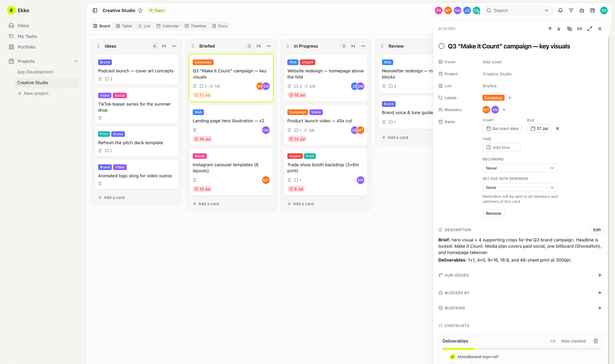This screenshot has width=615, height=364.
Task: Add a sub-issue
Action: pyautogui.click(x=600, y=275)
